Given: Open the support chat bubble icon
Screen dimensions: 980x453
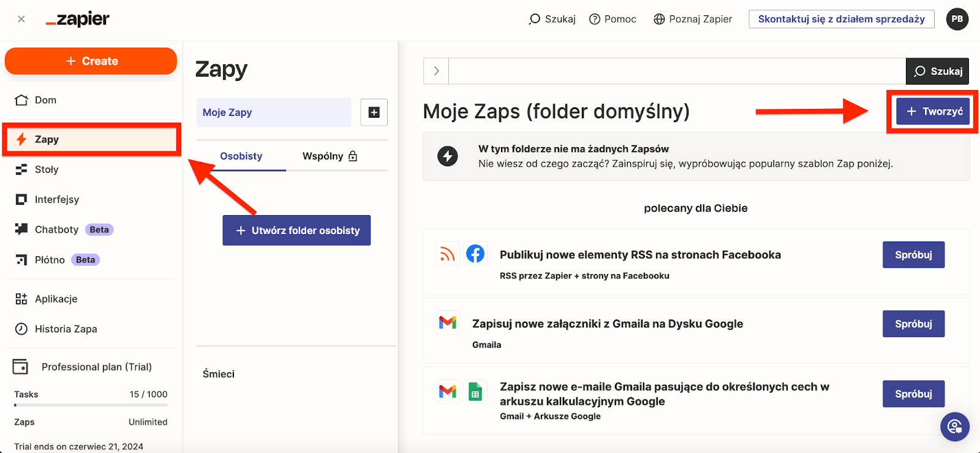Looking at the screenshot, I should pos(955,427).
